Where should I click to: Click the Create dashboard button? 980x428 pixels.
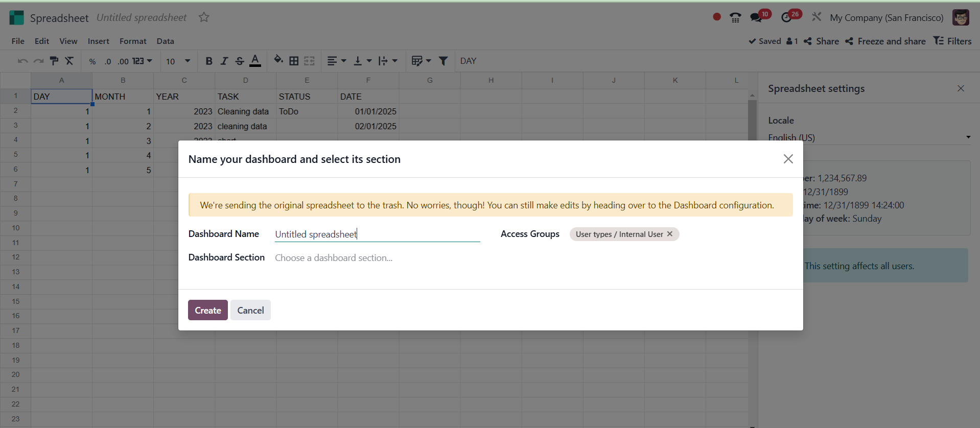[207, 310]
